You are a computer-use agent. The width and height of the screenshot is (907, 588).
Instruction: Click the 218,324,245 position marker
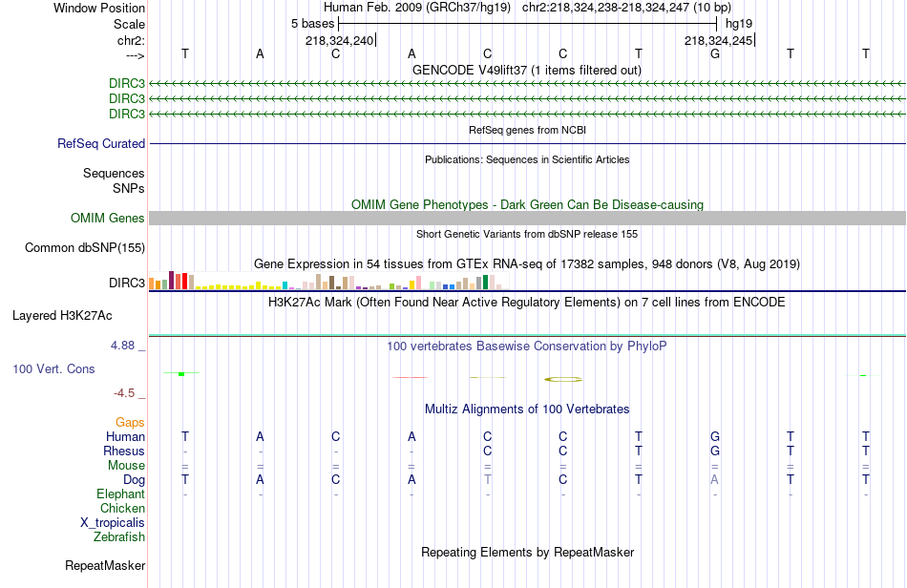pos(718,40)
